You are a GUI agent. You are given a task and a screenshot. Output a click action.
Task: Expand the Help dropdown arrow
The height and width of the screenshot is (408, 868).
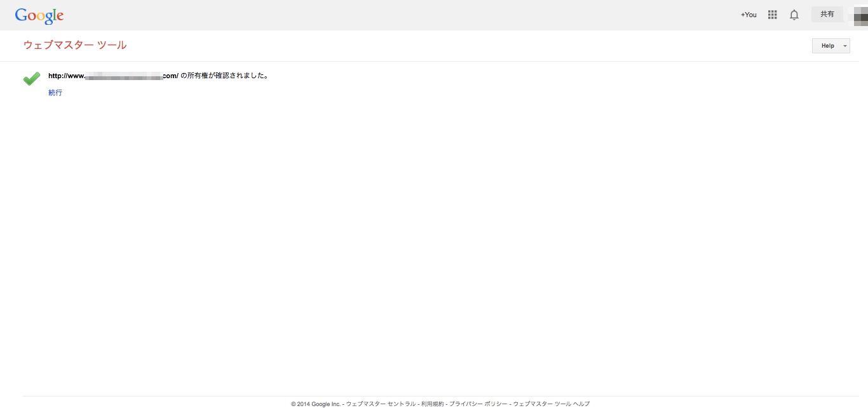844,46
